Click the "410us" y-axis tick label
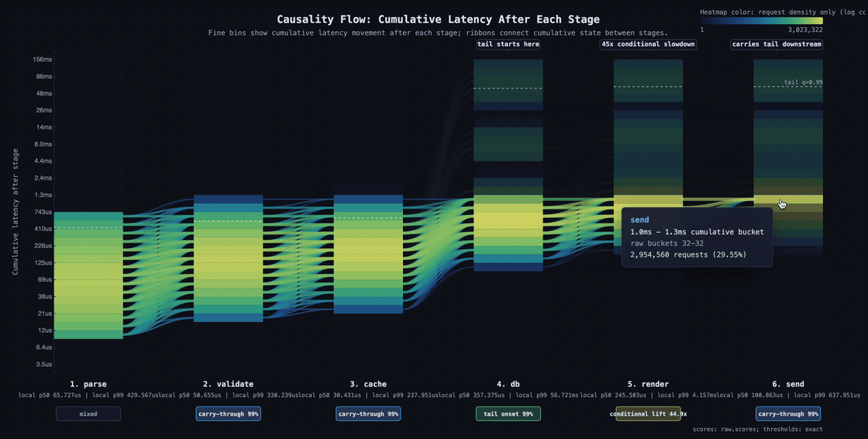This screenshot has width=868, height=439. pos(42,229)
